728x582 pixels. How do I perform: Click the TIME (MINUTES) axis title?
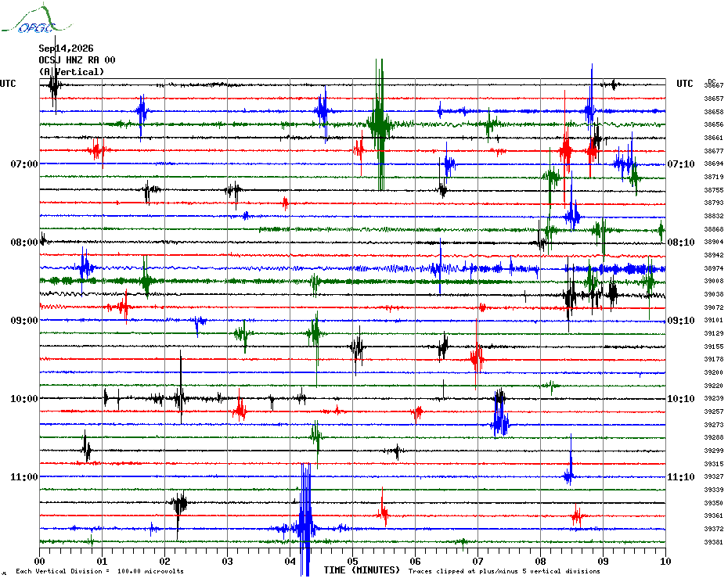point(362,570)
